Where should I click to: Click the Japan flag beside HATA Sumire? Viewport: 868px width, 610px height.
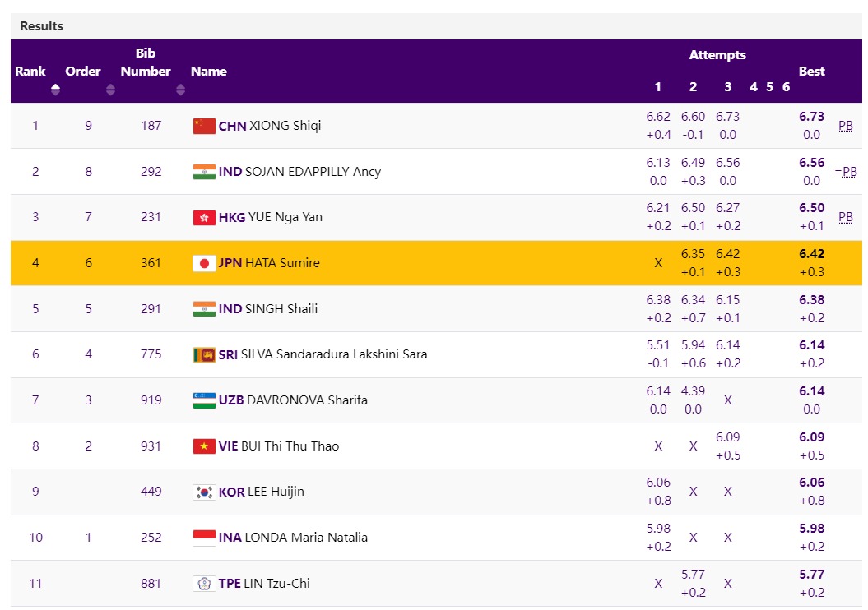coord(204,263)
